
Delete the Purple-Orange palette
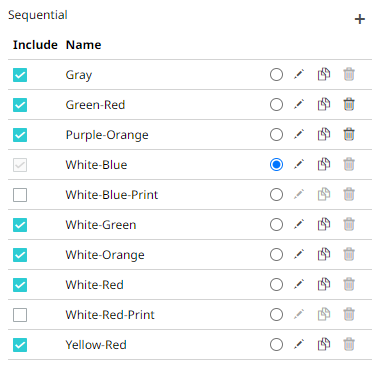tap(349, 134)
